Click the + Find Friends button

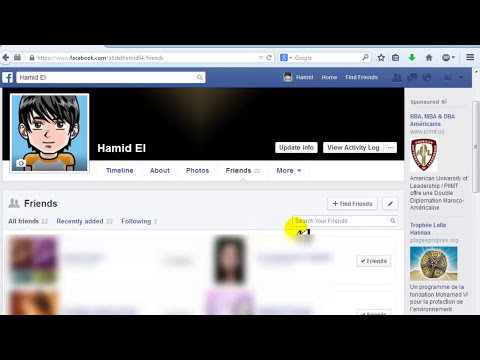352,204
